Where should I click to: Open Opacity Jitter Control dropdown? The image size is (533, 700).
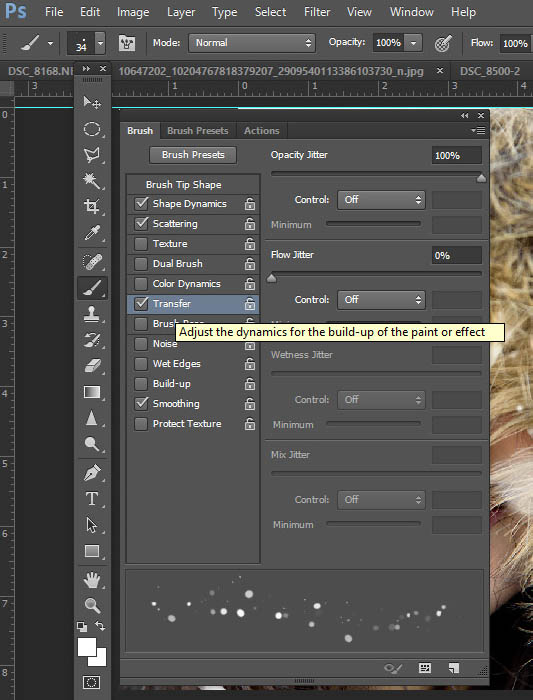(x=381, y=200)
